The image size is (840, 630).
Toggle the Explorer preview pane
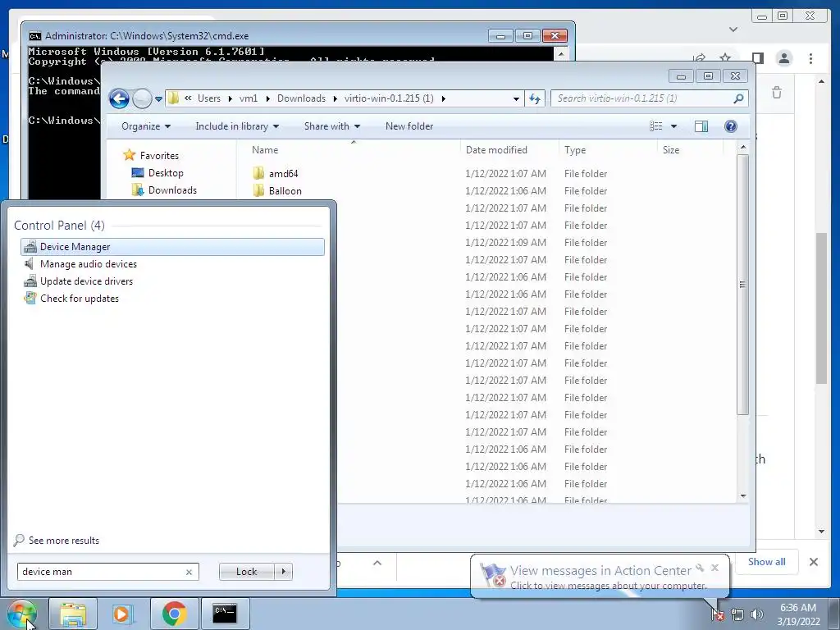pos(701,126)
